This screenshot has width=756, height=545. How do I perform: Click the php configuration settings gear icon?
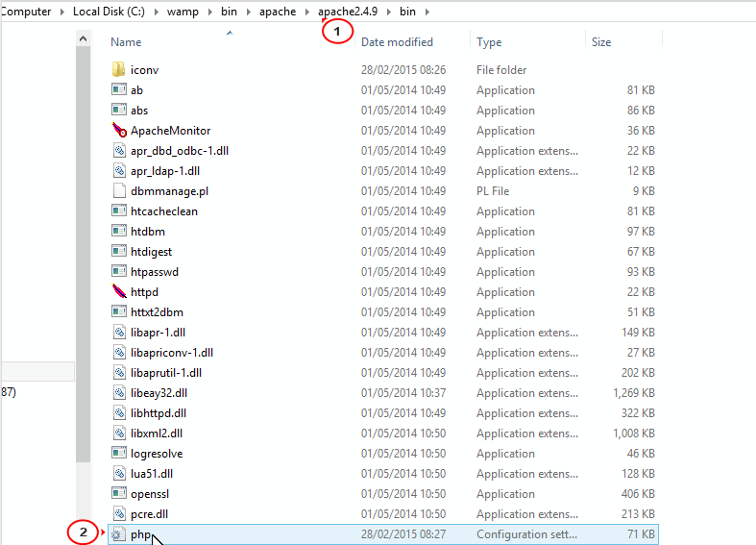click(118, 534)
